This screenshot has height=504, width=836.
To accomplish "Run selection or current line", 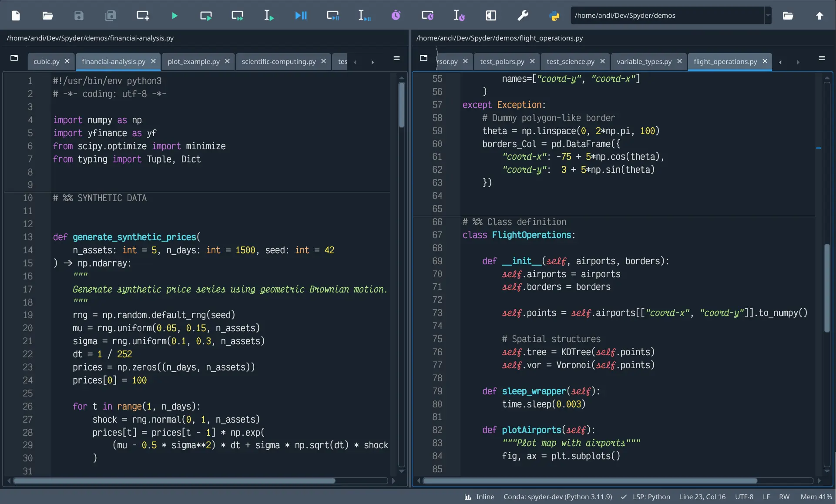I will [x=269, y=16].
